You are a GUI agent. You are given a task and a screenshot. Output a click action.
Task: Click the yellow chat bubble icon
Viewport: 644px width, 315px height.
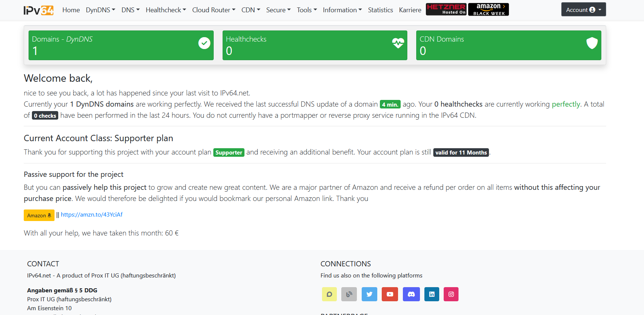329,294
